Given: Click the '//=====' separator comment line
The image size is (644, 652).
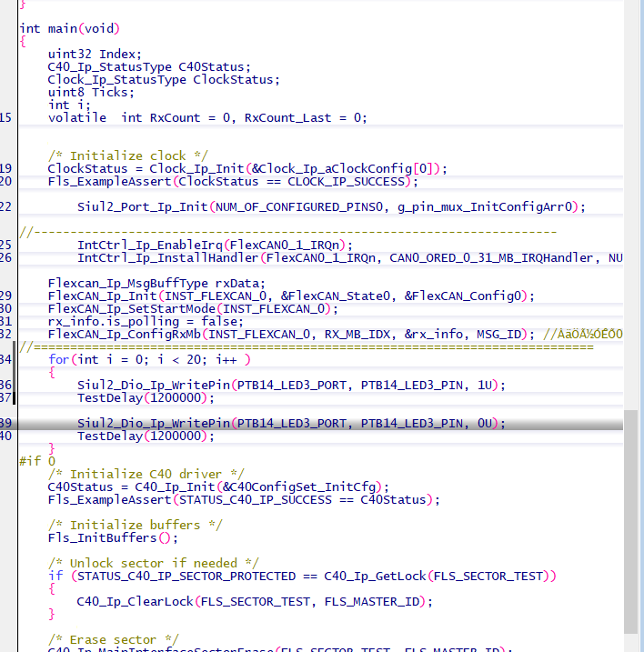Looking at the screenshot, I should [x=307, y=346].
